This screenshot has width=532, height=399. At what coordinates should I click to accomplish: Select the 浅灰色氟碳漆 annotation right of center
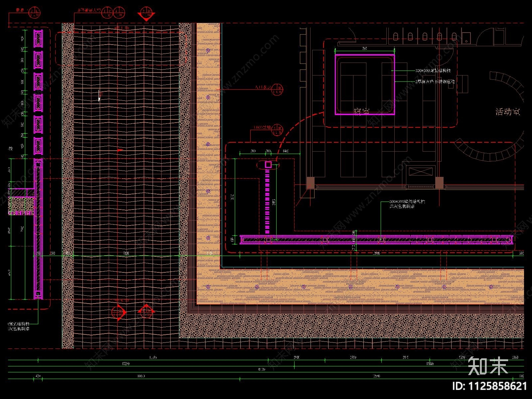pyautogui.click(x=402, y=206)
